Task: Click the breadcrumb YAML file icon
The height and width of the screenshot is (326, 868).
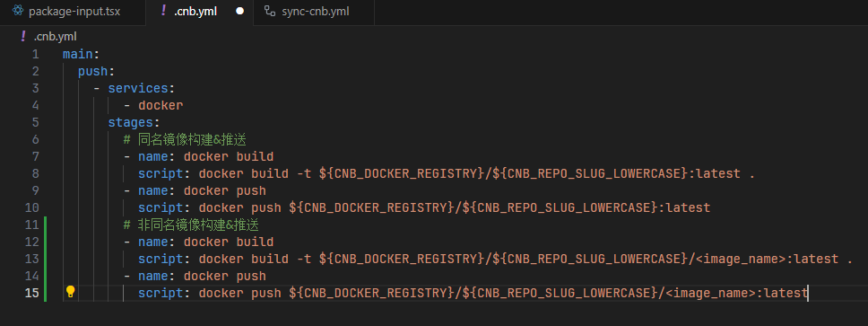Action: pyautogui.click(x=23, y=37)
